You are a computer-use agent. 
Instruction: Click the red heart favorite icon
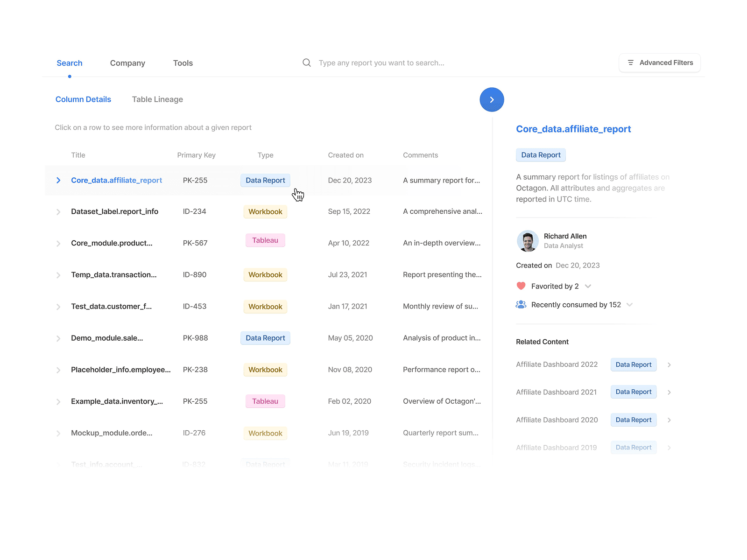(x=521, y=286)
